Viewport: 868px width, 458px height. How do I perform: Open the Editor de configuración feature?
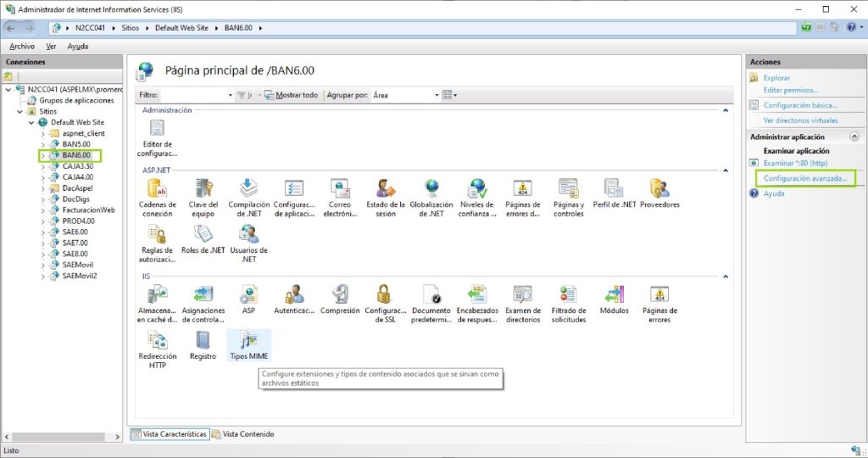(x=157, y=138)
